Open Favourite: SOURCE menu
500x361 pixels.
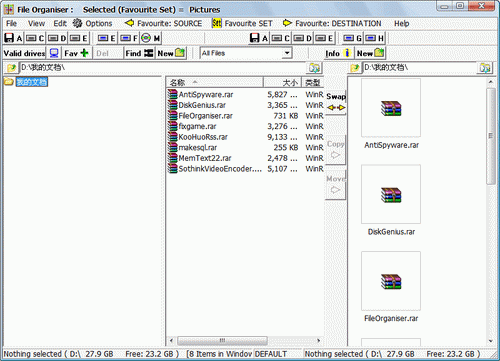163,24
